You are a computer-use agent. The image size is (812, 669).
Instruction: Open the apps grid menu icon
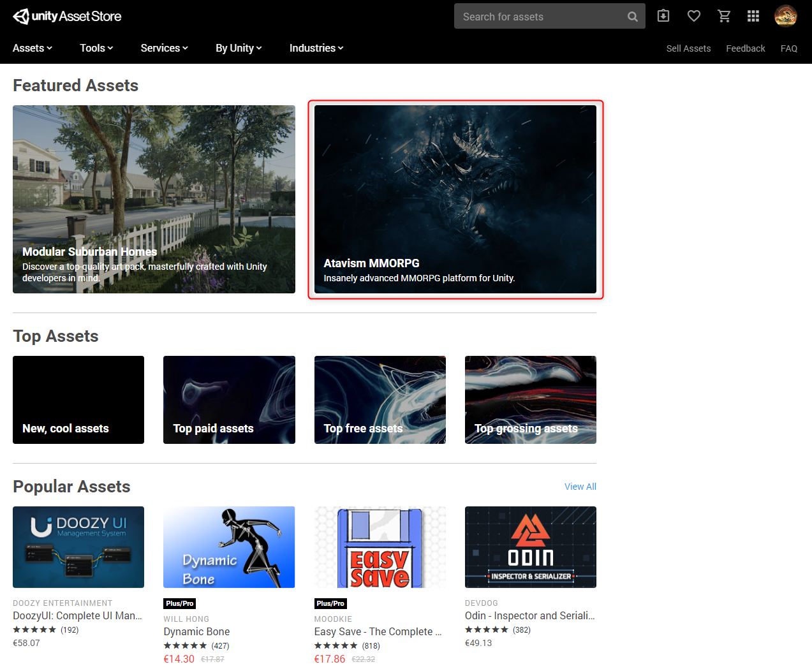pyautogui.click(x=753, y=16)
